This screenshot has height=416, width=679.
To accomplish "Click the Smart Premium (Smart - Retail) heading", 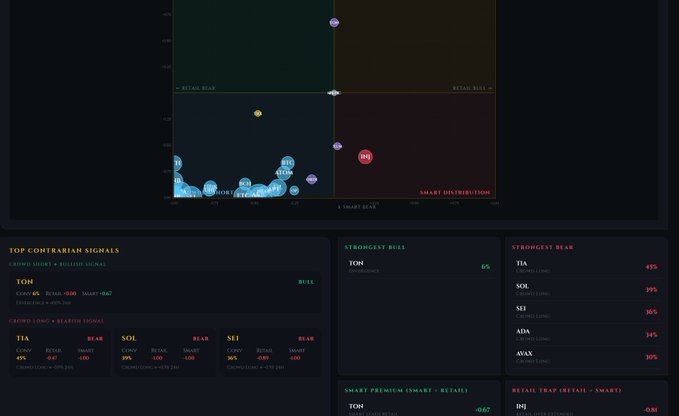I will (x=406, y=390).
